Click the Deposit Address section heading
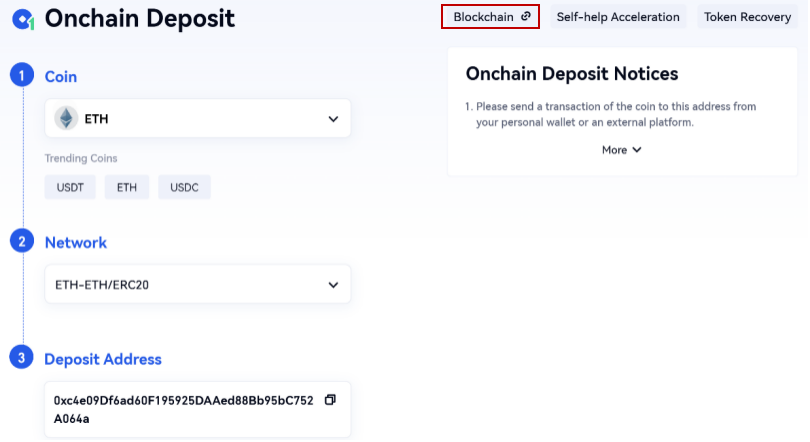 [103, 359]
